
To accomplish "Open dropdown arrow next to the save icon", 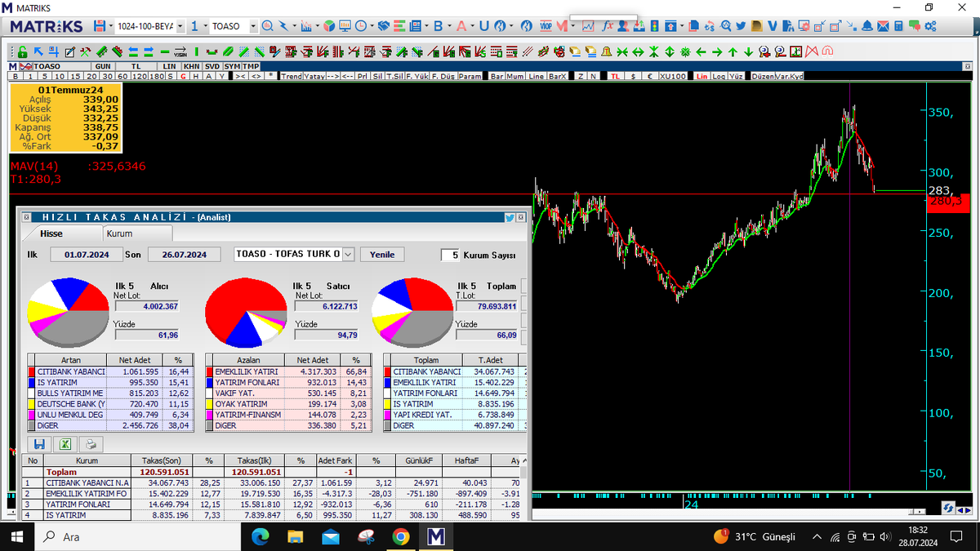I will click(x=110, y=26).
